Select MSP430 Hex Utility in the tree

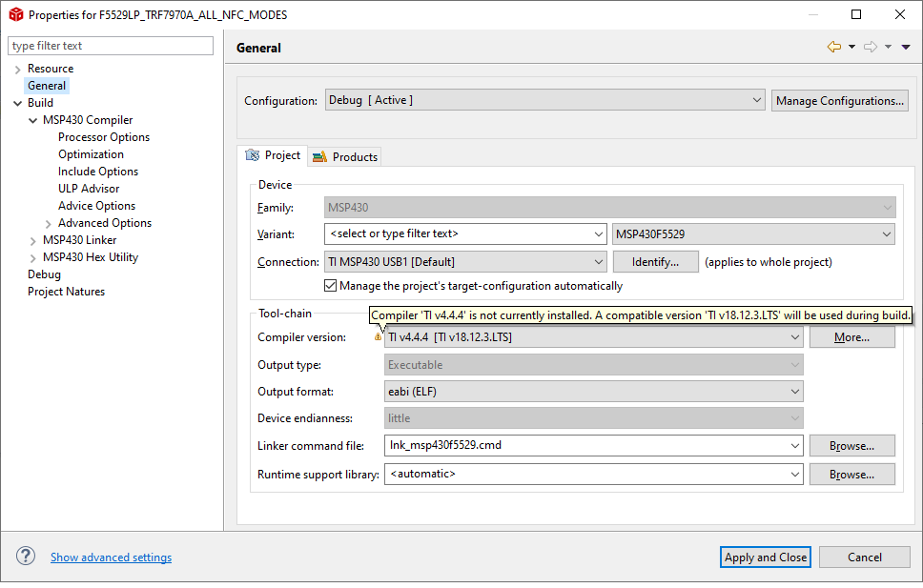point(91,257)
